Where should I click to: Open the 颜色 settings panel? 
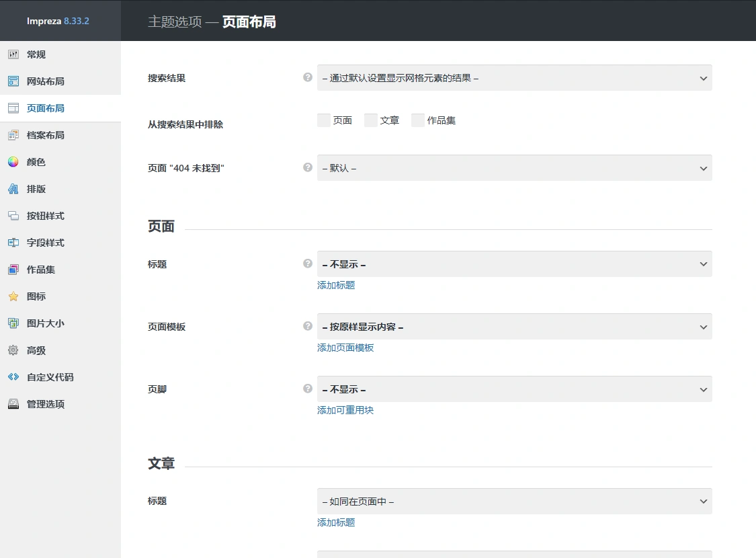pyautogui.click(x=36, y=161)
